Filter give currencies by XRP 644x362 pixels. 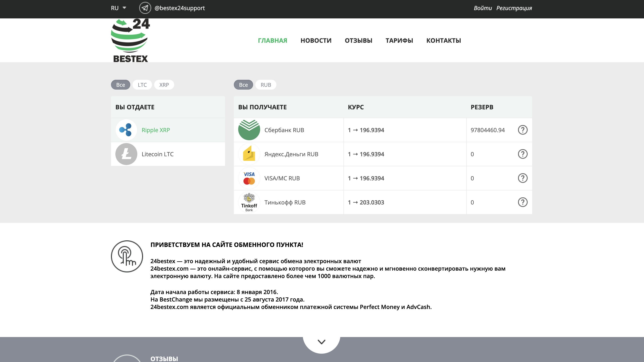(164, 85)
